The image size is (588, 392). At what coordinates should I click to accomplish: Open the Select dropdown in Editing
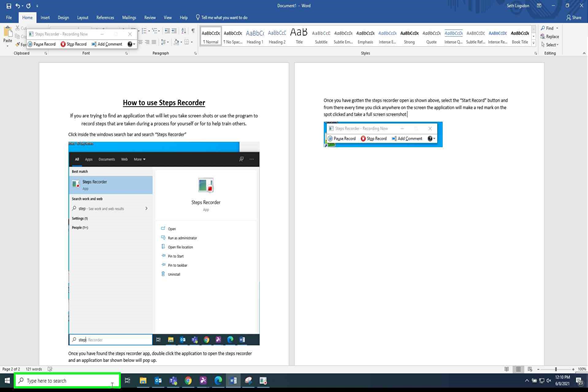point(550,45)
